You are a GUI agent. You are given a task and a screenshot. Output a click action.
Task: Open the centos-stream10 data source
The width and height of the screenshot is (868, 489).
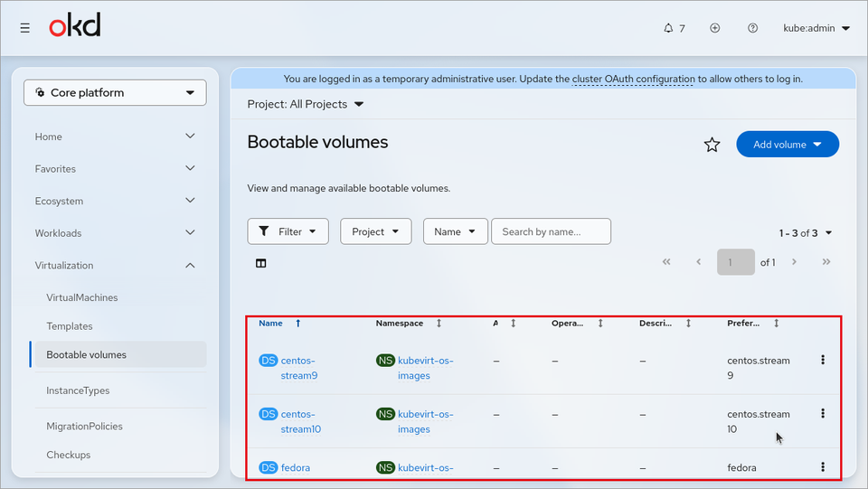pyautogui.click(x=300, y=421)
